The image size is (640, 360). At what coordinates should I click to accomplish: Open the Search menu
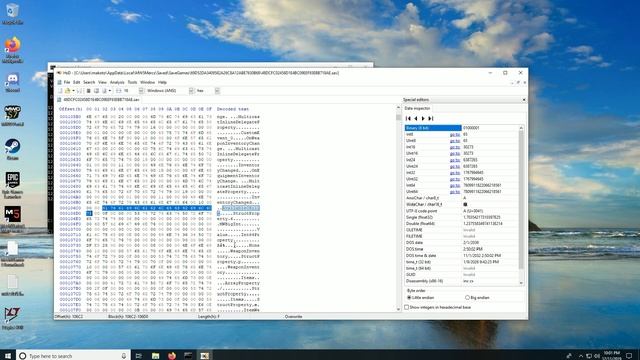click(x=89, y=82)
